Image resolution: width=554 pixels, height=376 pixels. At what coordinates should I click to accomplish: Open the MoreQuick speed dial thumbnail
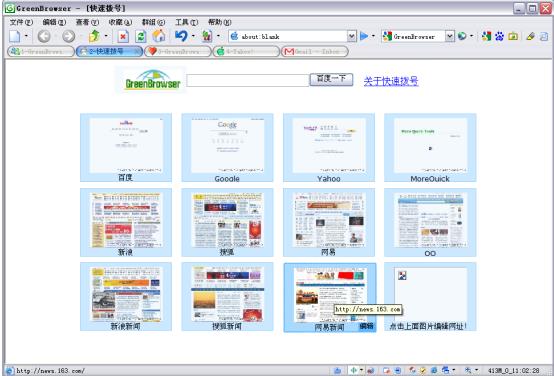(x=430, y=147)
